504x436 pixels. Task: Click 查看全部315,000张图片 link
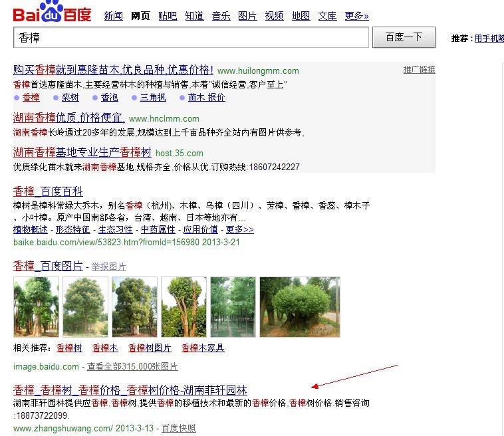pyautogui.click(x=132, y=366)
